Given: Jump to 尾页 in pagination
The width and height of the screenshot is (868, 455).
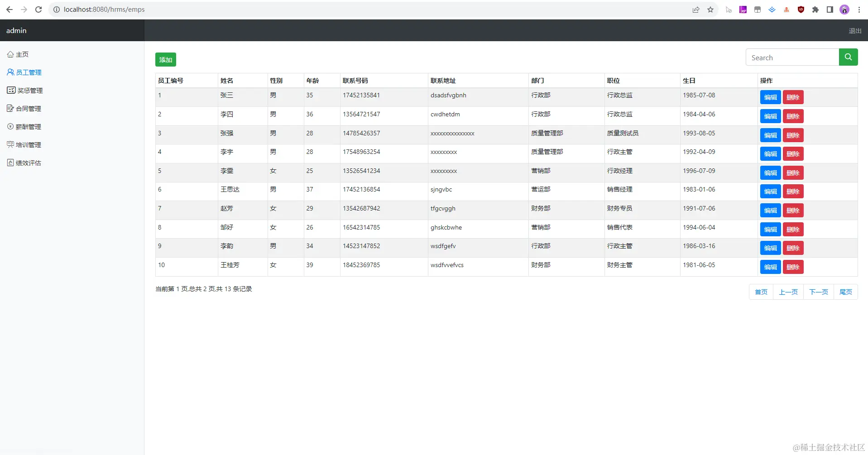Looking at the screenshot, I should (846, 292).
